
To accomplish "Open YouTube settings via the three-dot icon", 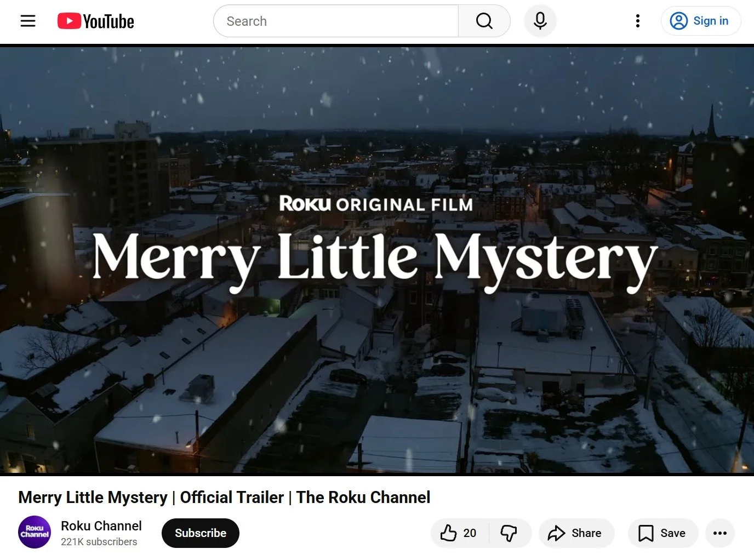I will (x=637, y=21).
